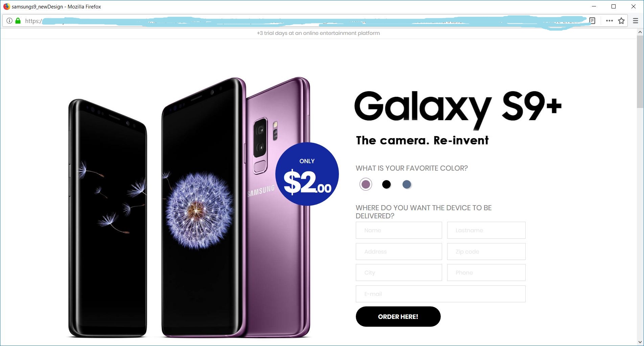Show site information icon
The width and height of the screenshot is (644, 346).
(9, 21)
